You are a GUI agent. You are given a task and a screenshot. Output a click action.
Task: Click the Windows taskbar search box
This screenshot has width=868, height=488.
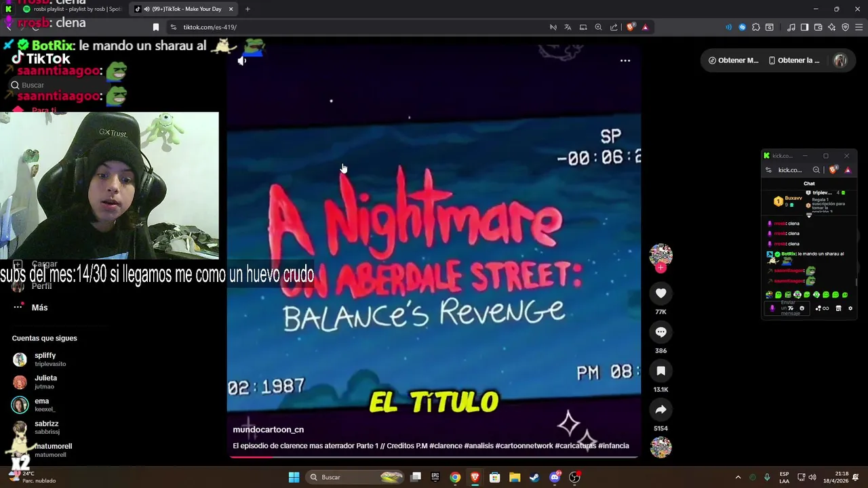point(356,477)
